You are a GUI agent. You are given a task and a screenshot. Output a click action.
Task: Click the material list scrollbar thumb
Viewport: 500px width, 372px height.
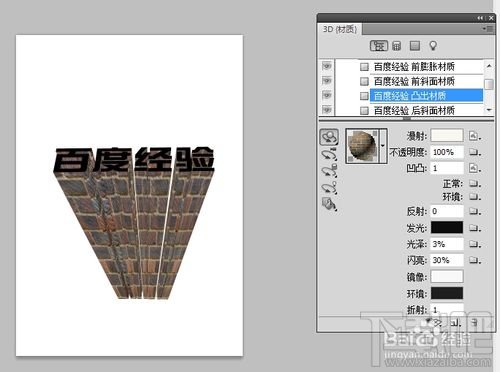point(489,84)
